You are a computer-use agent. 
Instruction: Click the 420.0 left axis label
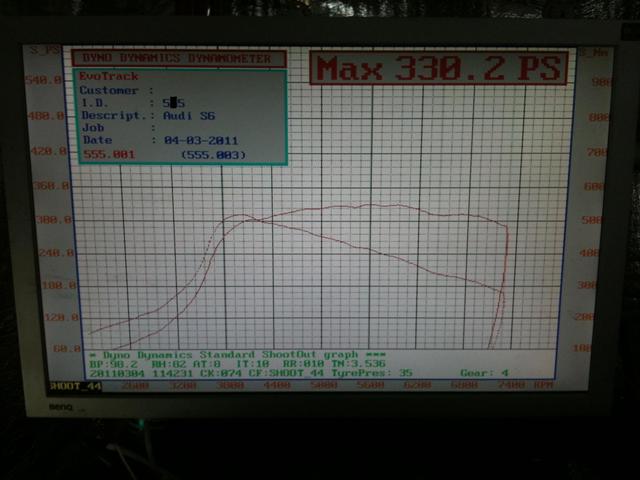pyautogui.click(x=49, y=151)
